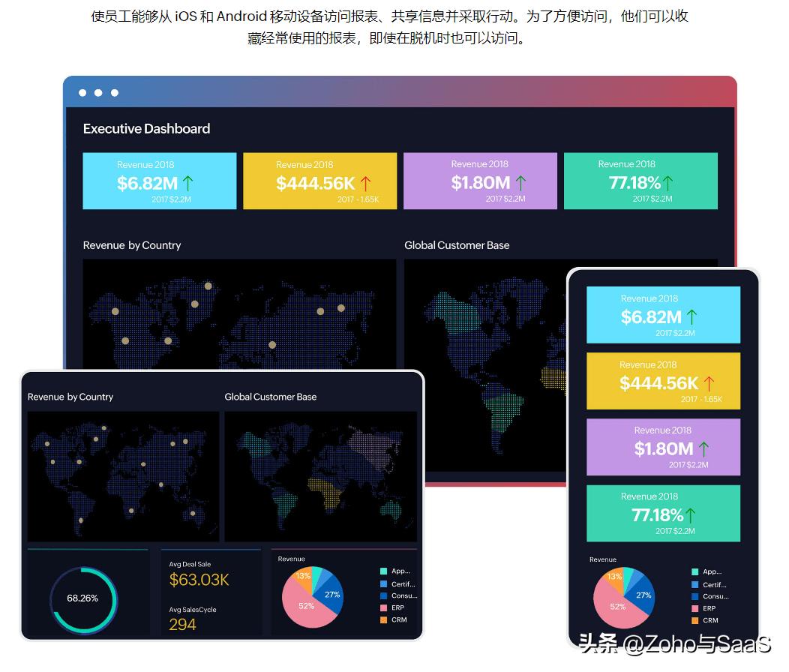Click the 27% blue slice in the tablet pie

(332, 595)
